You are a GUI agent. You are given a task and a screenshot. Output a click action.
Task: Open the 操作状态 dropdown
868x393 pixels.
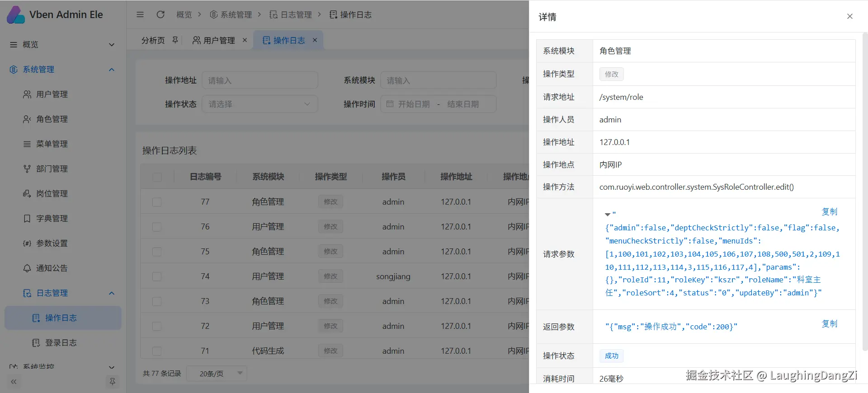pyautogui.click(x=259, y=104)
